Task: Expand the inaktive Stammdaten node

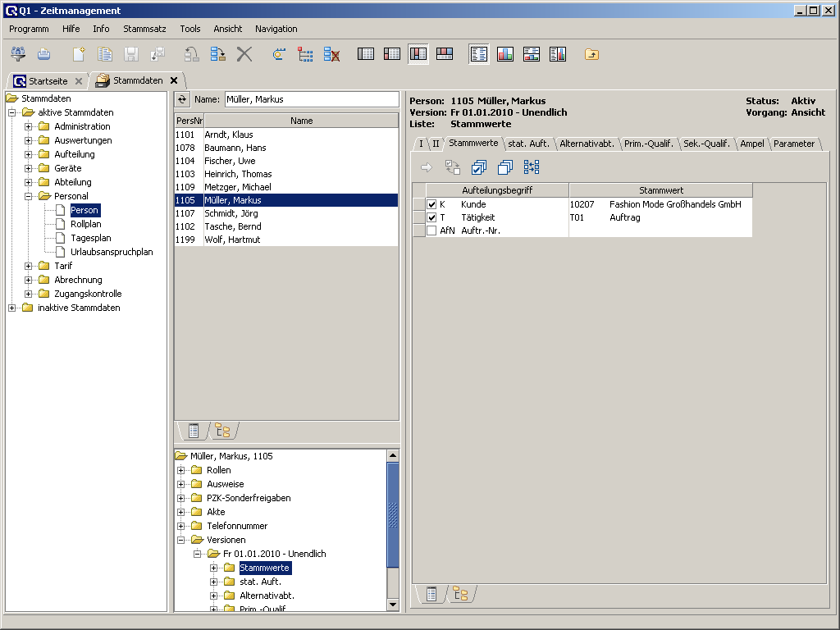Action: pyautogui.click(x=12, y=308)
